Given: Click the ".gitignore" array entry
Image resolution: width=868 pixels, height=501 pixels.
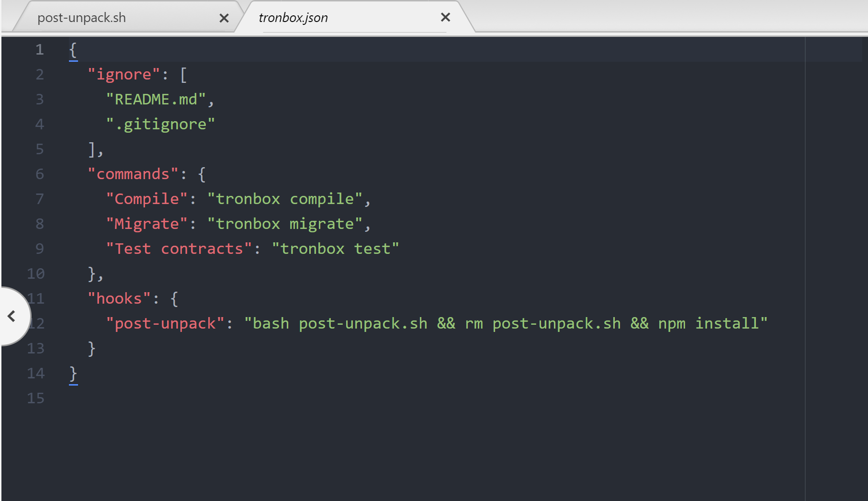Looking at the screenshot, I should pyautogui.click(x=160, y=124).
